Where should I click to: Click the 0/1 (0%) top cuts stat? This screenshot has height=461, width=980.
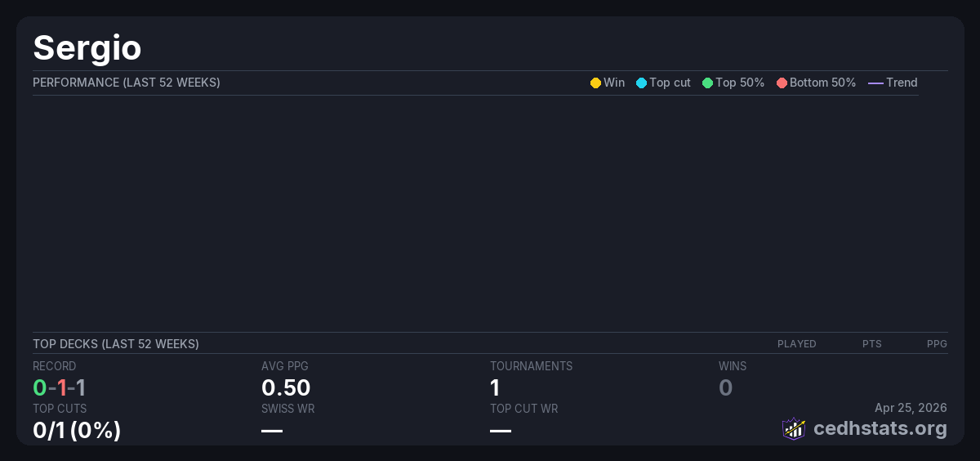point(77,430)
